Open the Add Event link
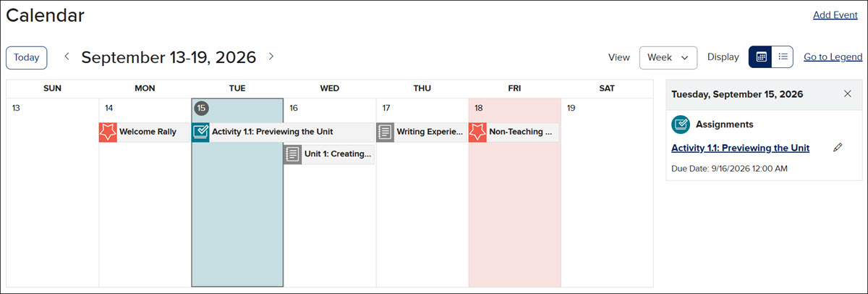 pos(835,15)
